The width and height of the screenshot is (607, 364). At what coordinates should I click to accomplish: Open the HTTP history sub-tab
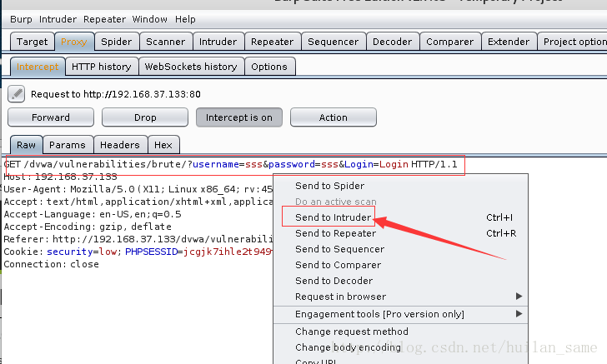(x=102, y=67)
